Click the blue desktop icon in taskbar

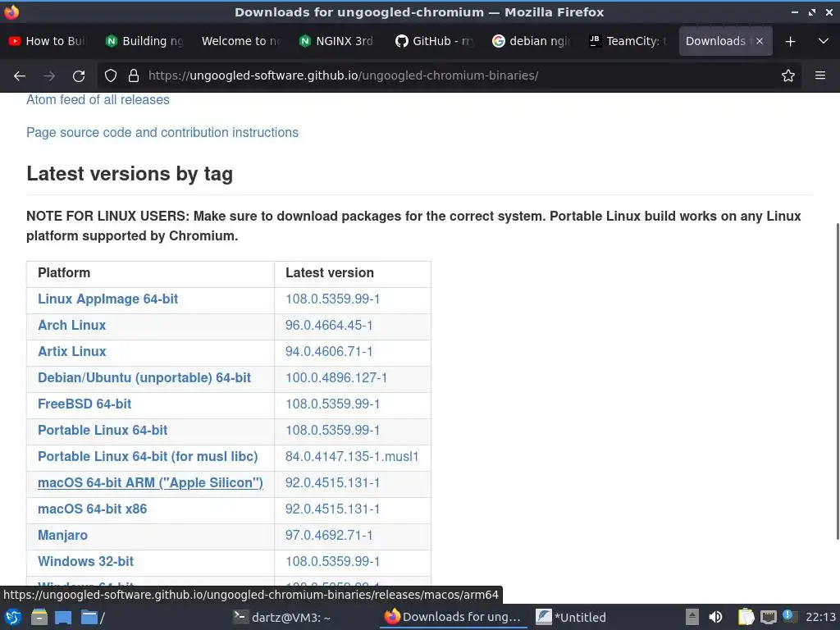coord(63,617)
